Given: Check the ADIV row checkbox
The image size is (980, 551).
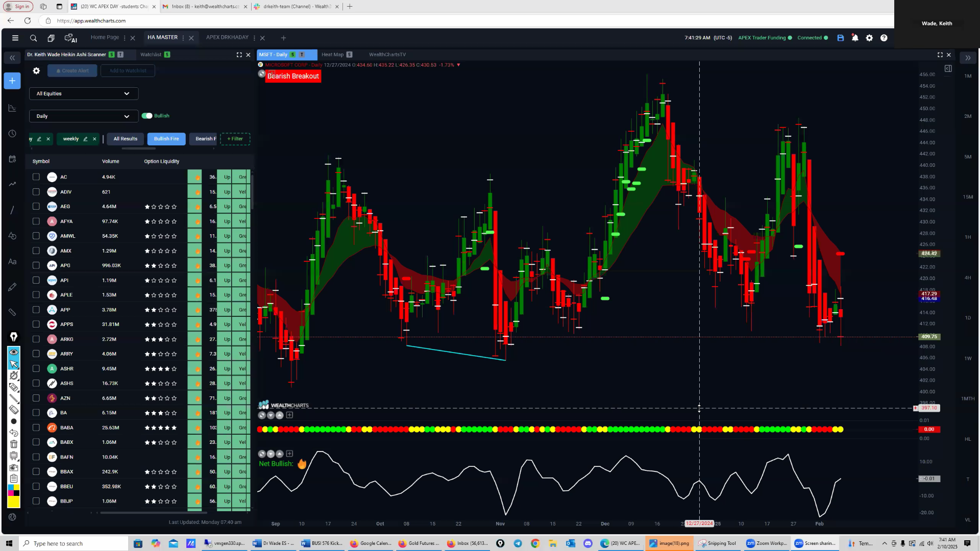Looking at the screenshot, I should (36, 192).
